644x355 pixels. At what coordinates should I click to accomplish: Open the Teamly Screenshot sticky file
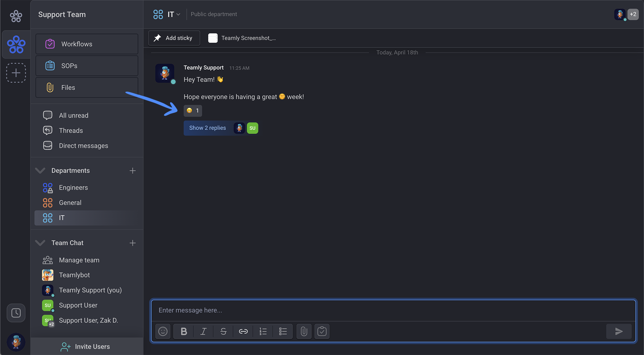tap(242, 38)
